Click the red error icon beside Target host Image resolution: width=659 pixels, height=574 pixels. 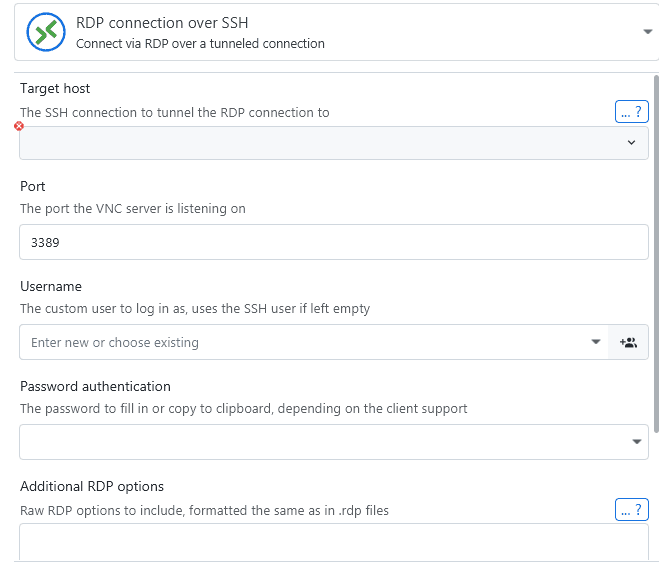pyautogui.click(x=19, y=126)
